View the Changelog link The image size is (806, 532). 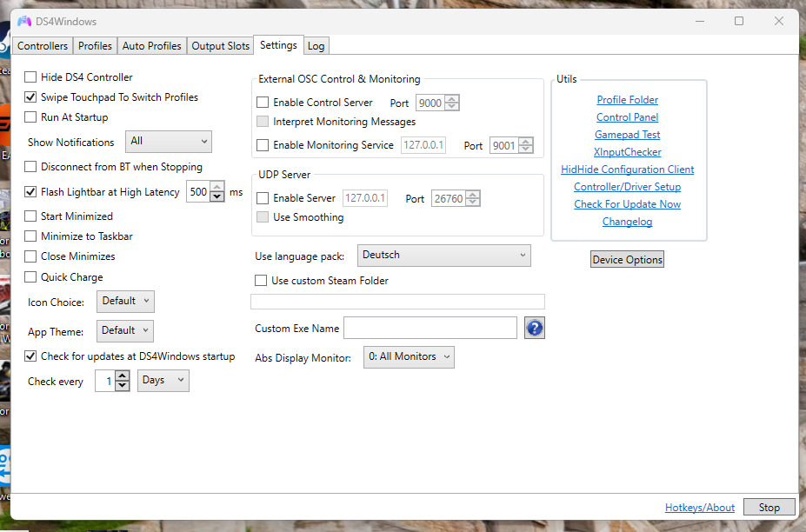click(x=627, y=222)
